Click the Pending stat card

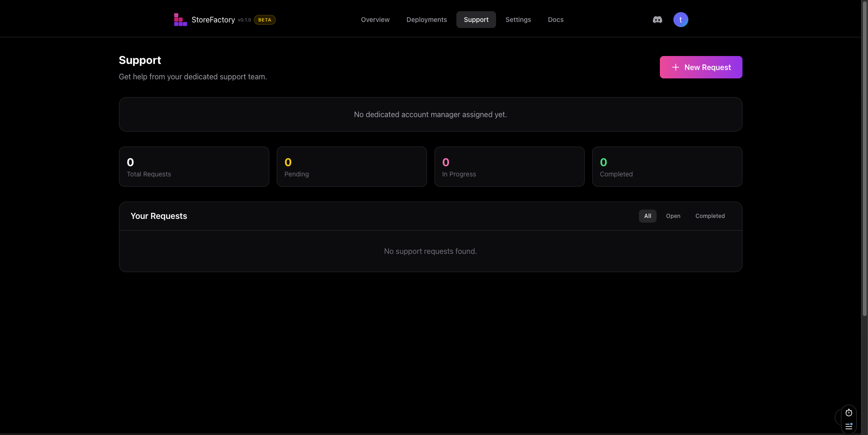[351, 167]
